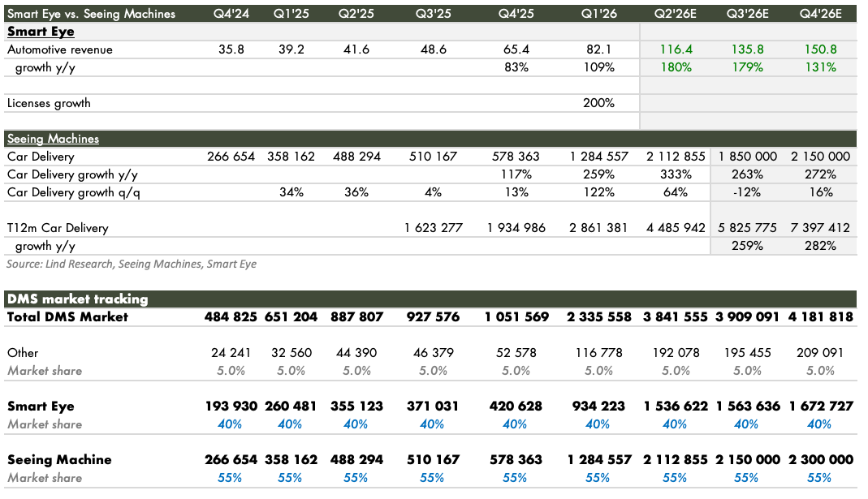Click the 'Automotive revenue' row label
This screenshot has width=868, height=499.
60,49
